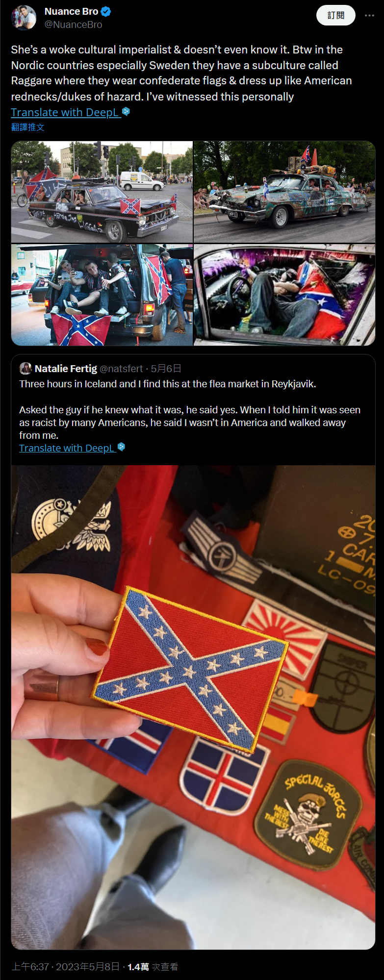Click the DeepL icon in quoted tweet
This screenshot has width=384, height=980.
(122, 447)
